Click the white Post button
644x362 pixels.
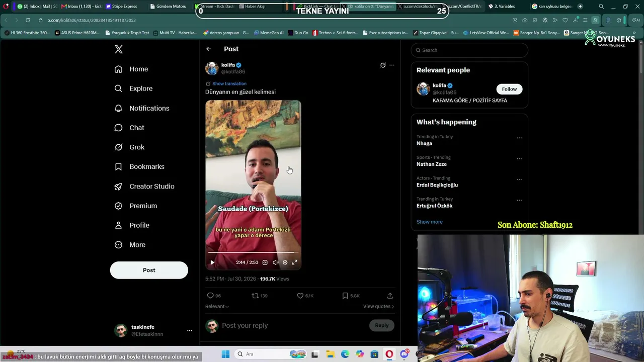pyautogui.click(x=149, y=270)
